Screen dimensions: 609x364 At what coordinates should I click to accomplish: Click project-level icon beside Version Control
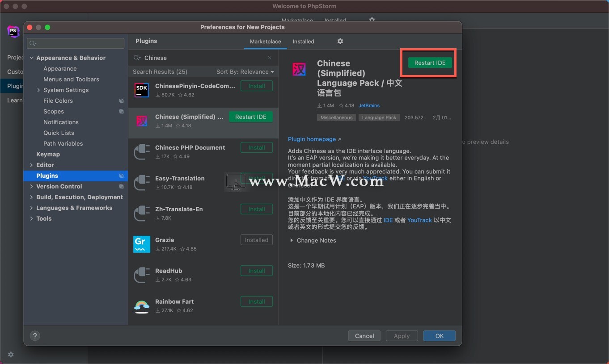click(122, 187)
